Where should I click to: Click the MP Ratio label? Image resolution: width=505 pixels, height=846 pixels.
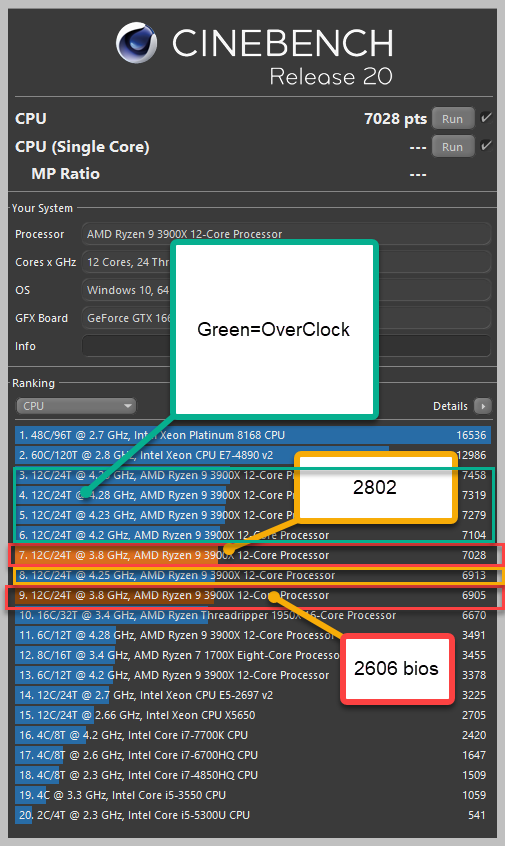(x=65, y=174)
